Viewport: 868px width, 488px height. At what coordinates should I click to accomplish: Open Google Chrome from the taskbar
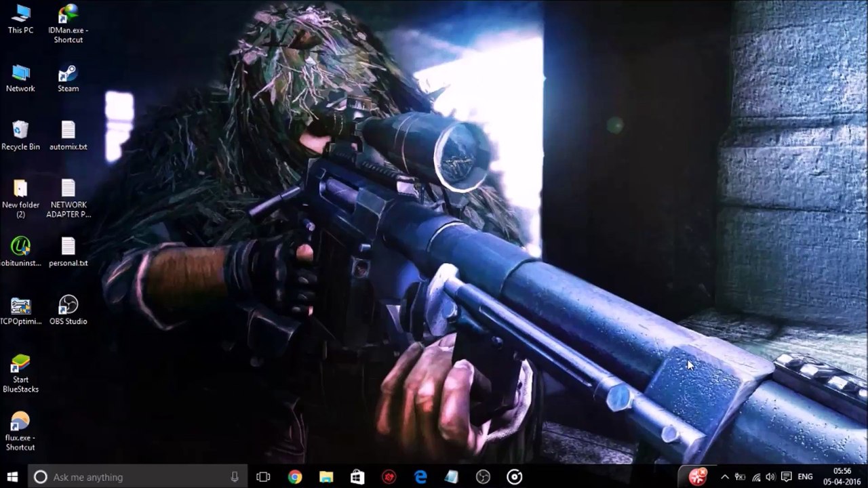coord(294,477)
